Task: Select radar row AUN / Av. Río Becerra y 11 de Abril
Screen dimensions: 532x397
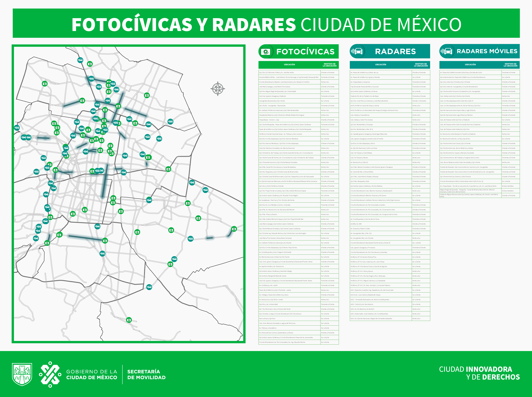Action: pos(390,309)
